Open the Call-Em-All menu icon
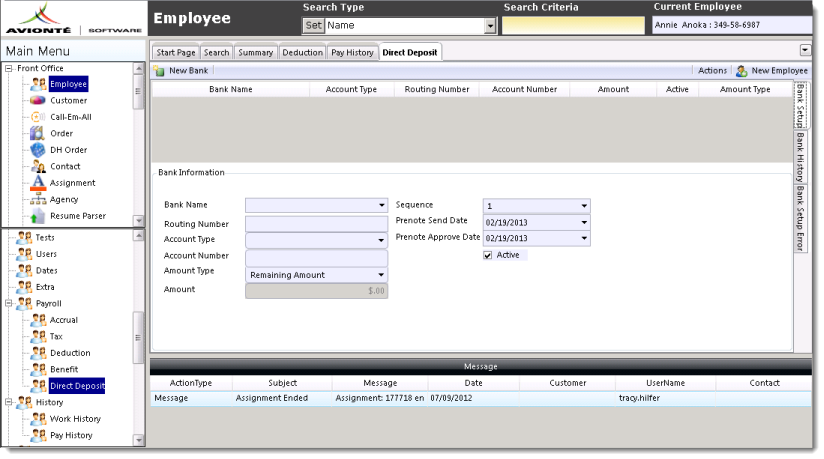The width and height of the screenshot is (824, 459). coord(37,117)
